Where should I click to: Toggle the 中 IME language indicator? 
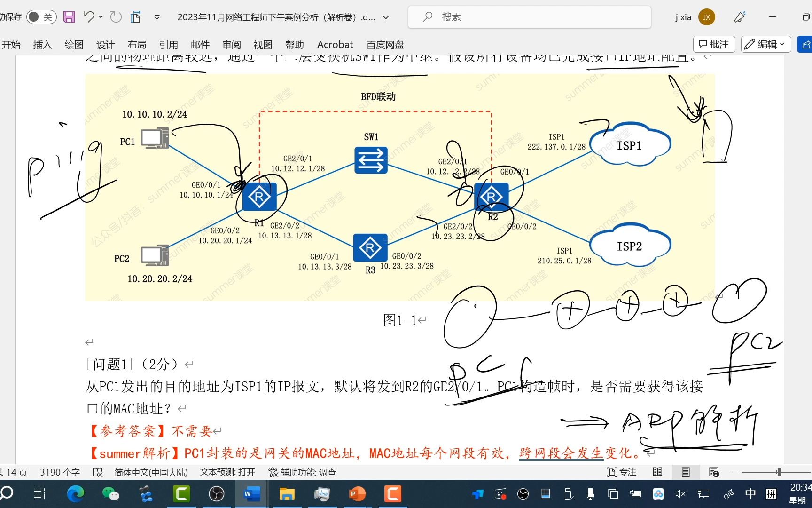click(750, 493)
